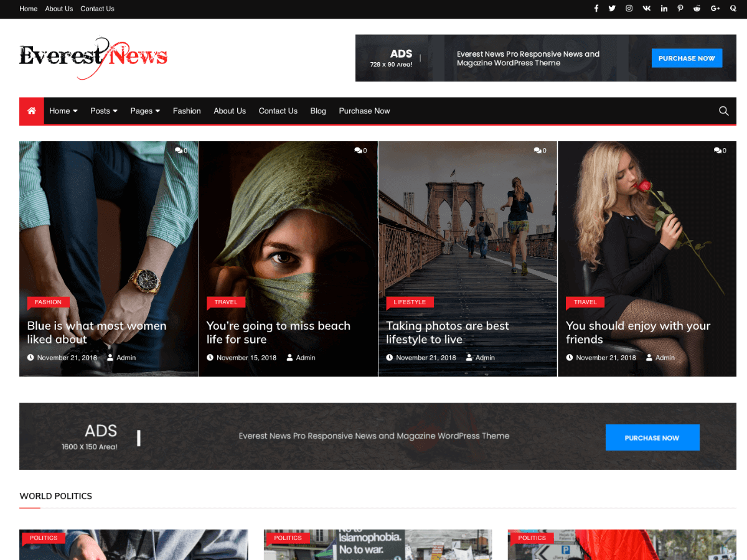Select About Us in the top bar

click(59, 9)
